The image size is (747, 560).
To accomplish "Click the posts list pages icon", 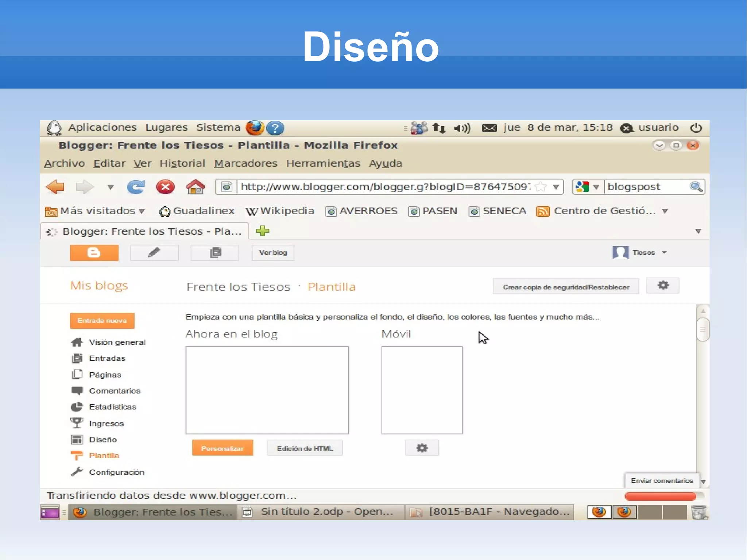I will point(215,253).
